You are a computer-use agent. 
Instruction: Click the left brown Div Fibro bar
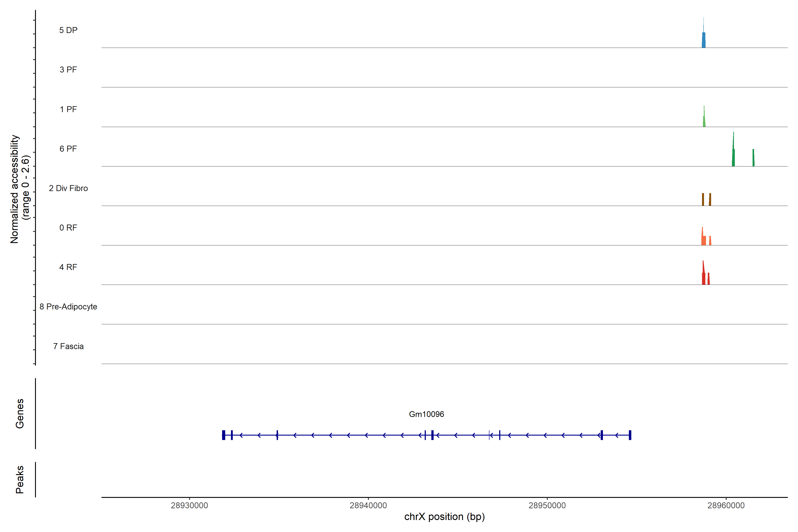pyautogui.click(x=703, y=199)
